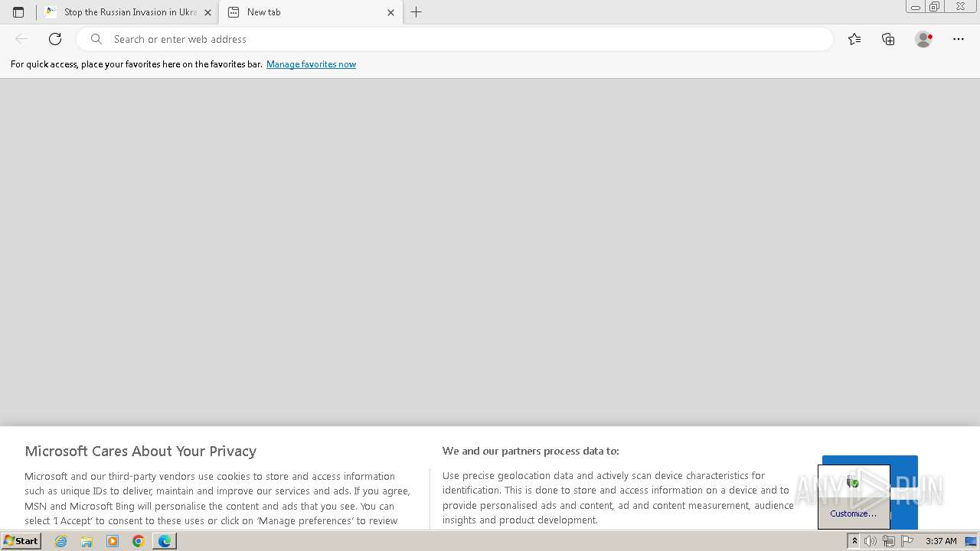Click the 3:37 AM system clock
980x551 pixels.
[x=941, y=541]
